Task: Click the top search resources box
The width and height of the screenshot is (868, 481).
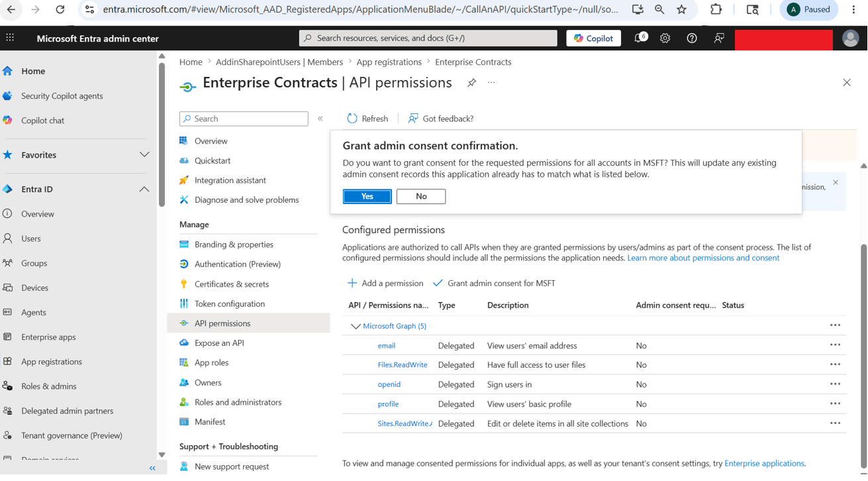Action: [428, 38]
